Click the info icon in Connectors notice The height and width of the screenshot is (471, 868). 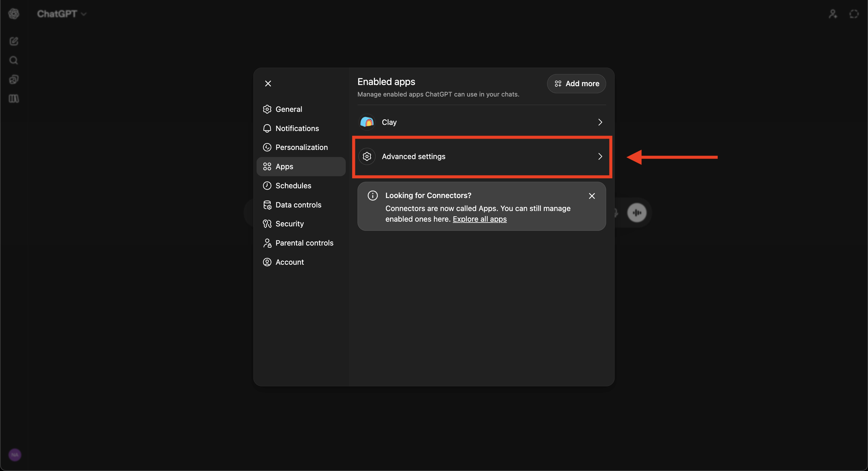pyautogui.click(x=372, y=195)
